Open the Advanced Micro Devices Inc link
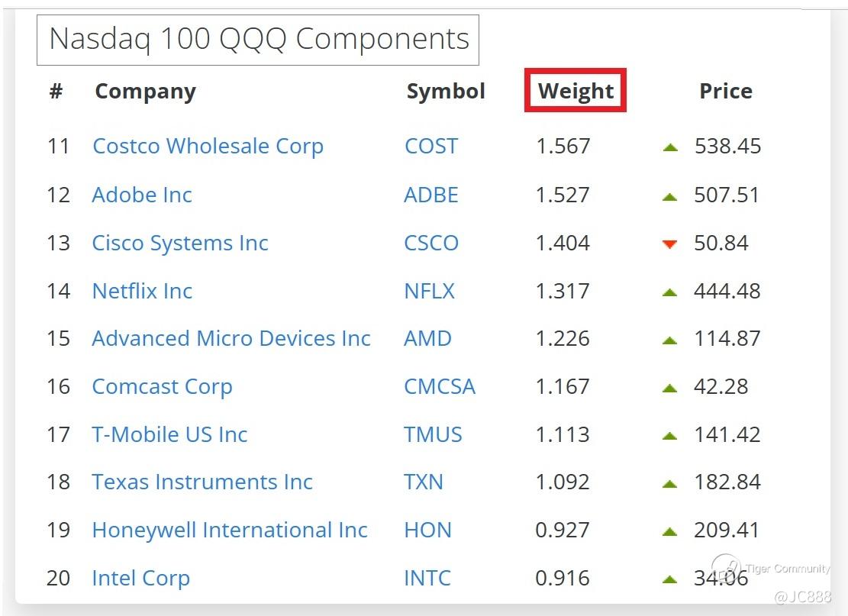Screen dimensions: 848x616 coord(231,338)
